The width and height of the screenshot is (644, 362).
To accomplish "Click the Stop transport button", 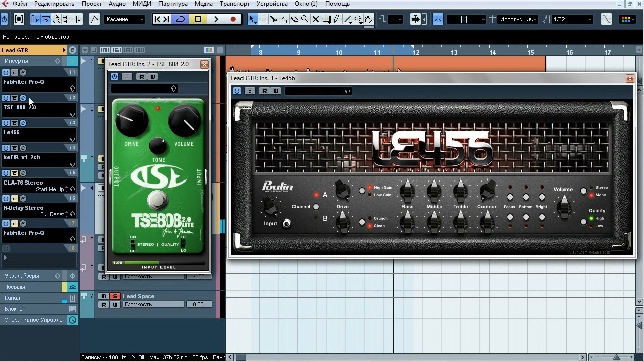I will coord(198,19).
